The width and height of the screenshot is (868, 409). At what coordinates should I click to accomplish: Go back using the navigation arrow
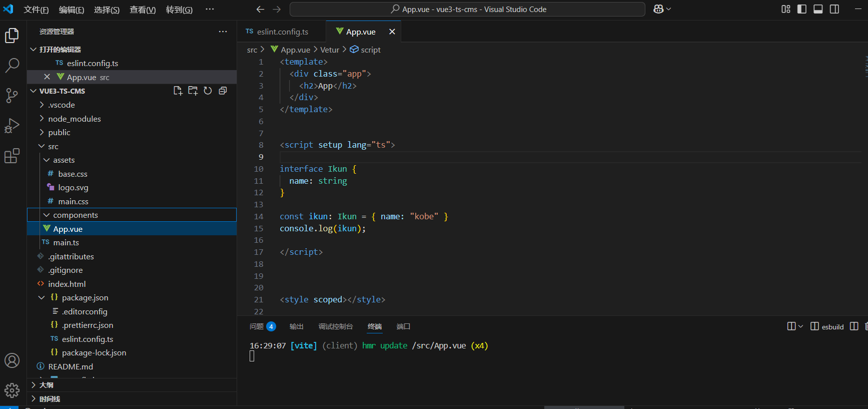260,9
